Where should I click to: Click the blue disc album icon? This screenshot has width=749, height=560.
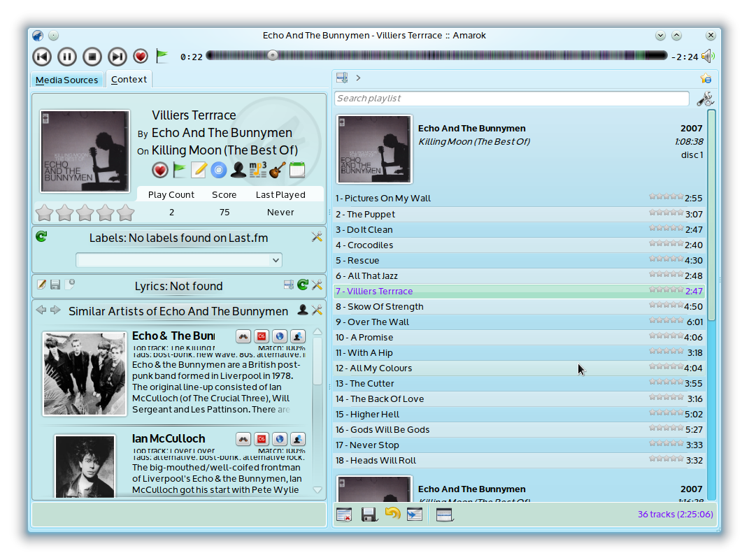coord(219,170)
